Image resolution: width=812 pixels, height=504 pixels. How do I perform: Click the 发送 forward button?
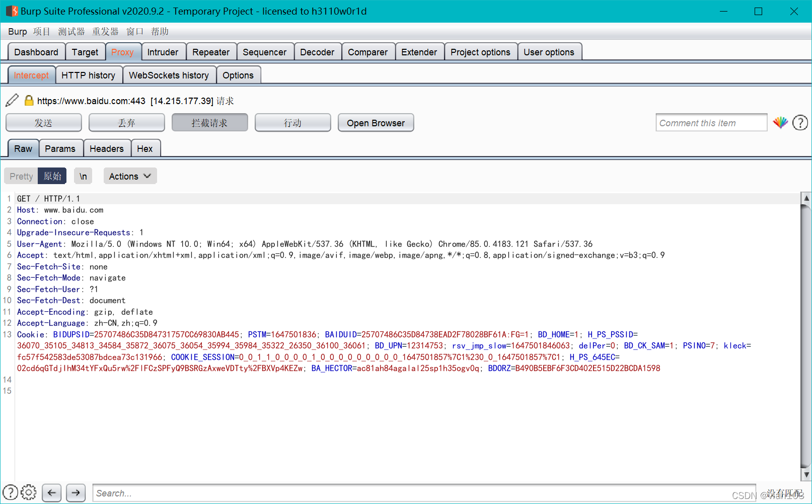point(43,123)
